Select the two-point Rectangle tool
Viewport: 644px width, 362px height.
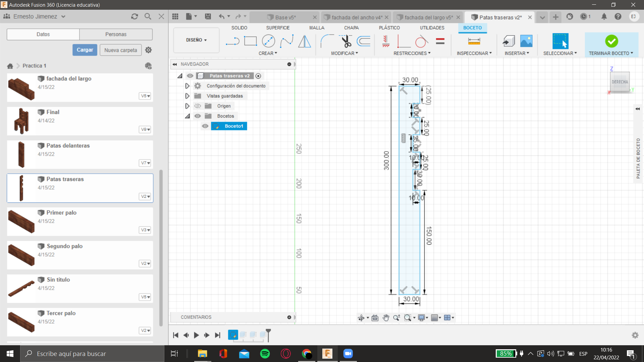[250, 41]
